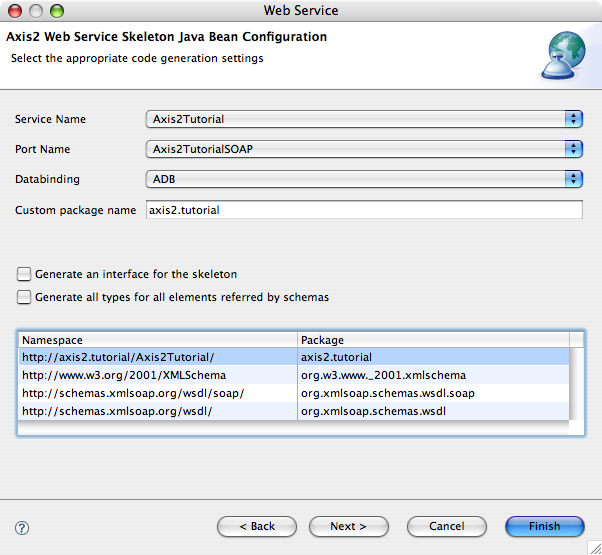Click the org.w3.www._2001.xmlschema package cell
Image resolution: width=602 pixels, height=555 pixels.
coord(433,375)
